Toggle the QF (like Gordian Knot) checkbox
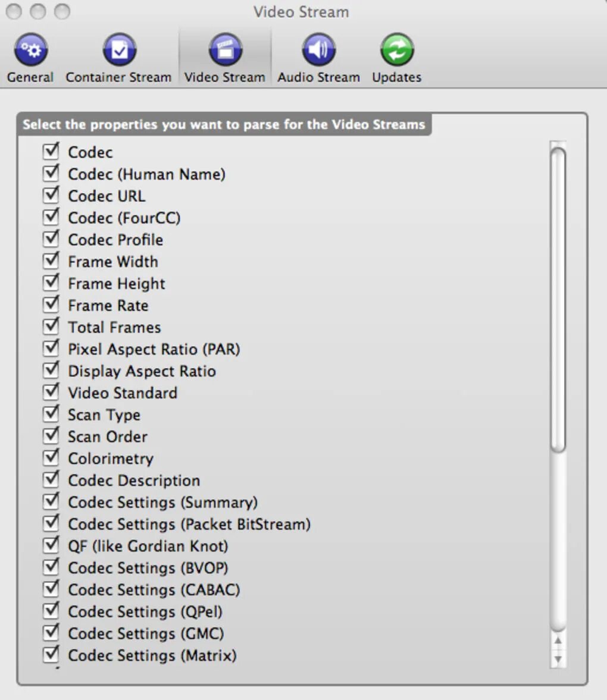Screen dimensions: 607x700 [x=51, y=545]
